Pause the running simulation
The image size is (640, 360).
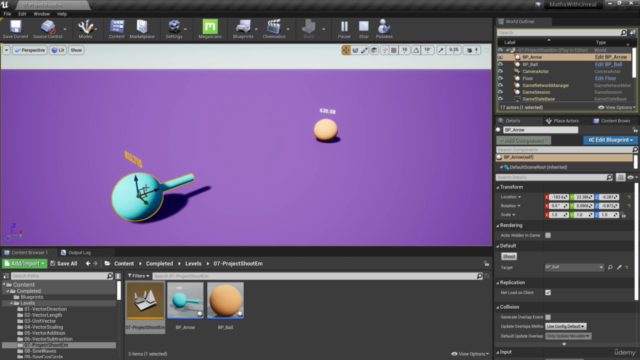pyautogui.click(x=344, y=29)
